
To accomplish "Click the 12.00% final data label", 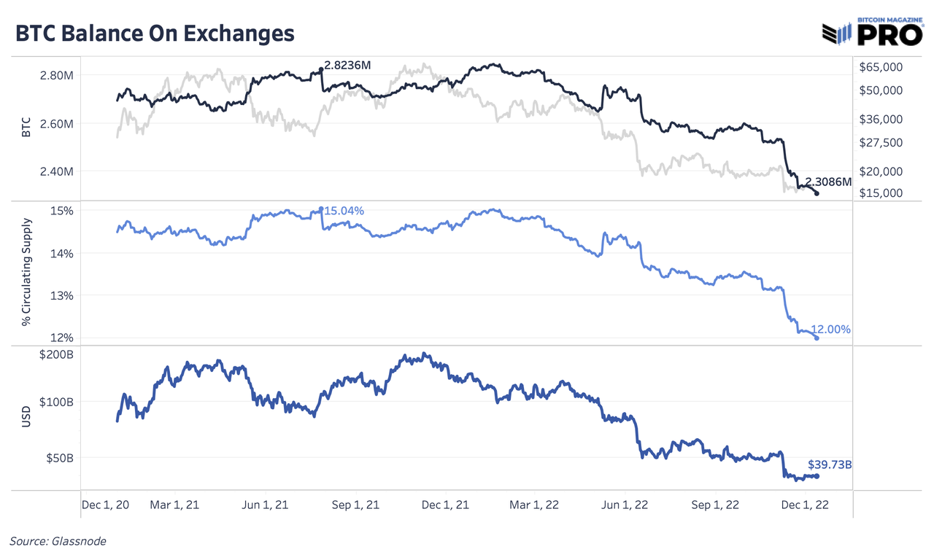I will (x=833, y=330).
